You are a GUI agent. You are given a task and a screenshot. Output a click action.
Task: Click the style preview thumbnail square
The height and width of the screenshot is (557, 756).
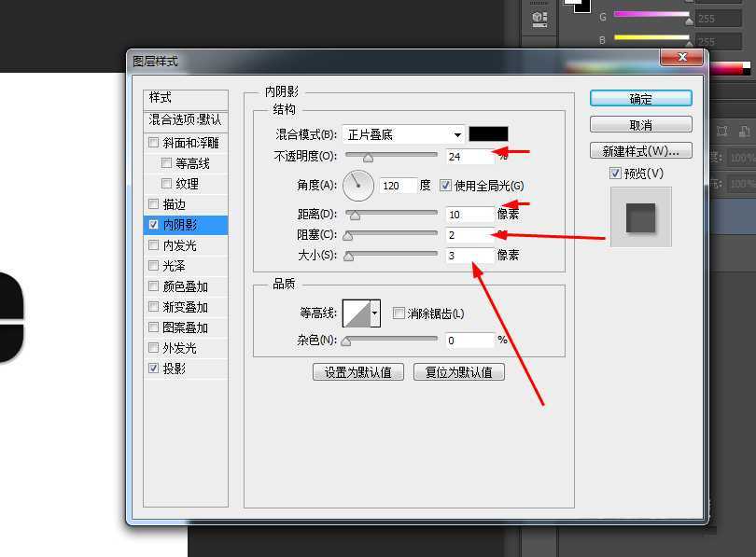[640, 217]
